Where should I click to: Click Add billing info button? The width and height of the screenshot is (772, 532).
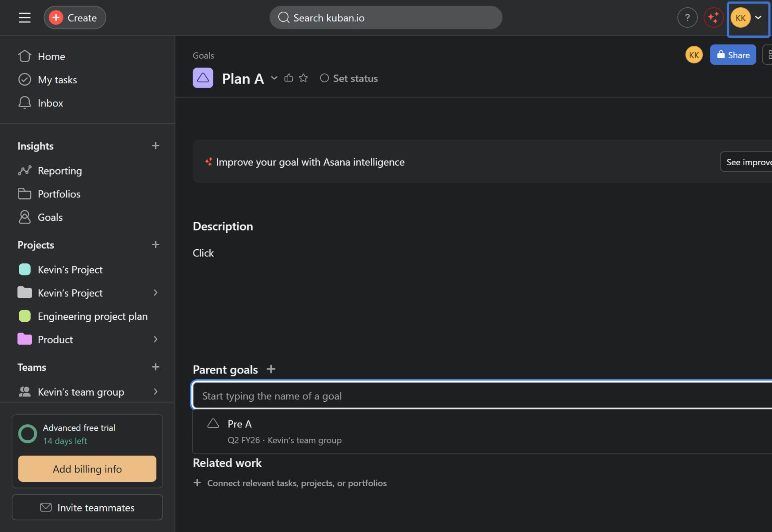point(87,468)
